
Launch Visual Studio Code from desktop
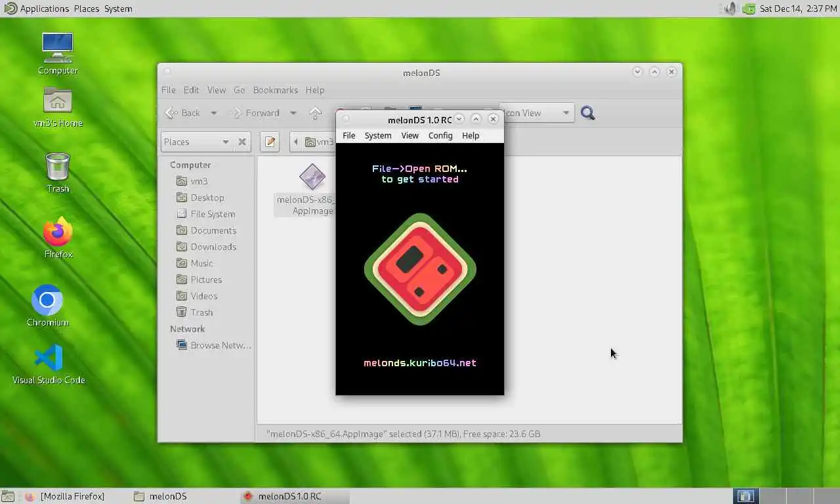click(x=49, y=364)
